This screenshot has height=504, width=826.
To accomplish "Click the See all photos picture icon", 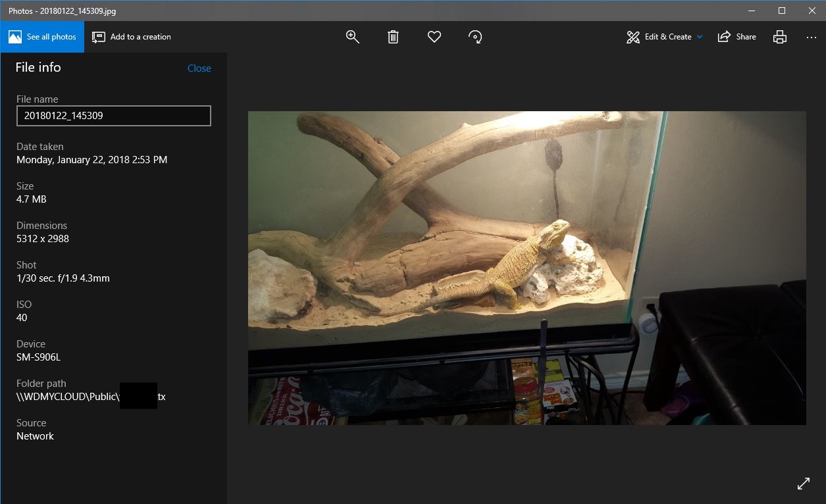I will point(15,37).
